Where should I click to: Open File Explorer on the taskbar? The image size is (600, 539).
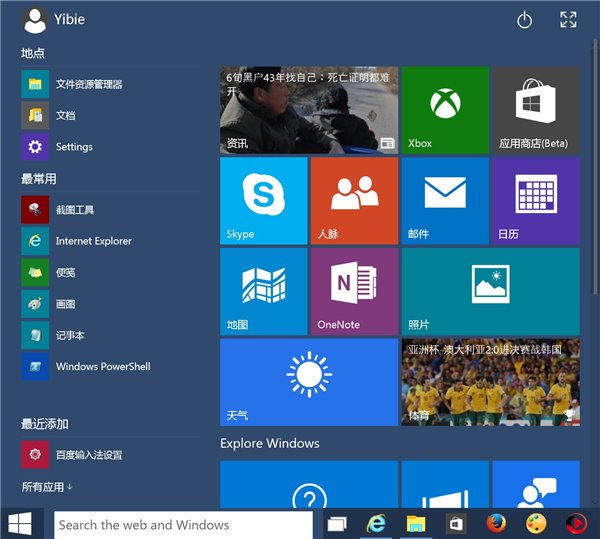coord(416,524)
